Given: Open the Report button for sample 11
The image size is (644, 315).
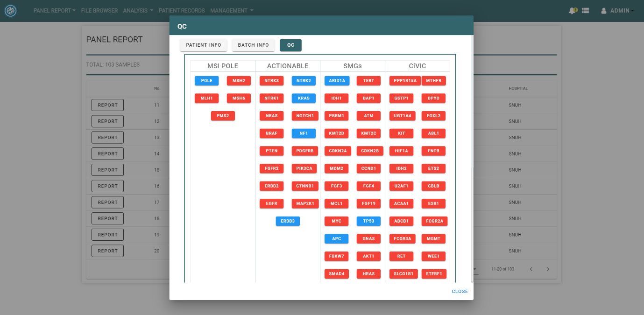Looking at the screenshot, I should coord(107,105).
